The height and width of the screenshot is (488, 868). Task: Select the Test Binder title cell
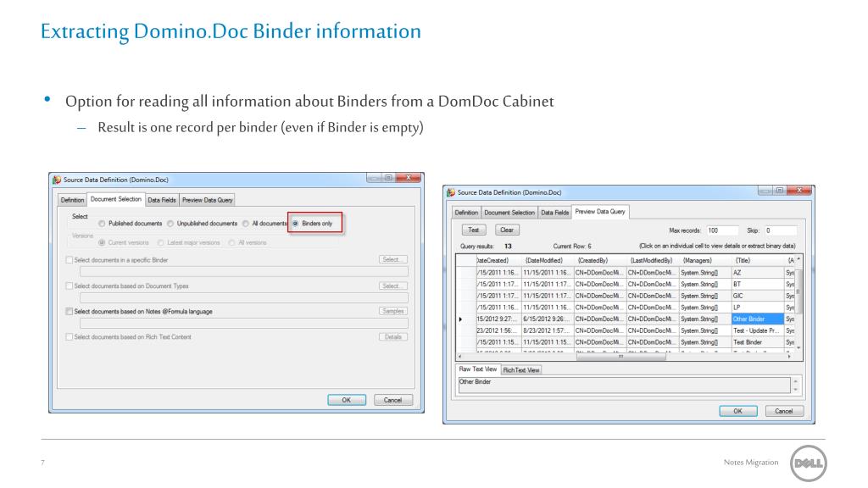[758, 342]
